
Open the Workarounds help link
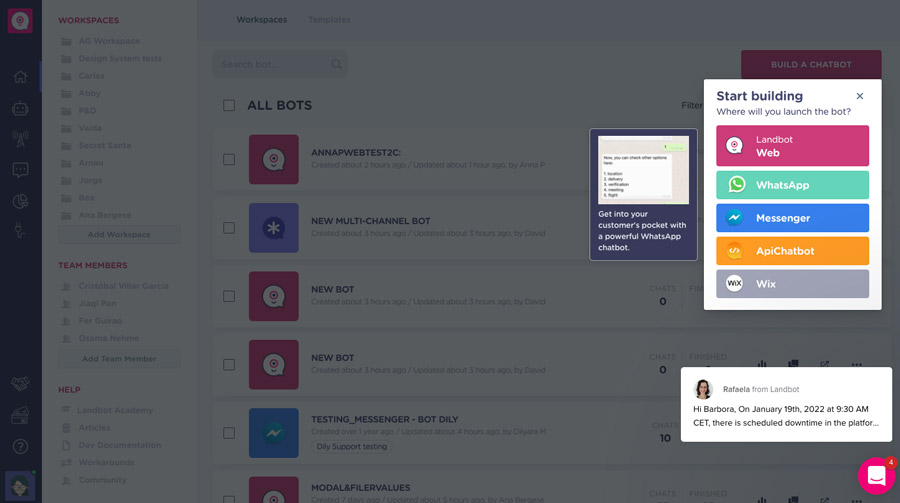pyautogui.click(x=106, y=462)
